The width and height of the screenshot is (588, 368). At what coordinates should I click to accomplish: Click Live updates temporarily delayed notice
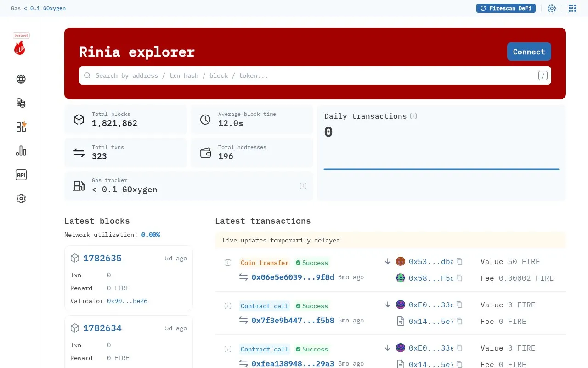click(x=390, y=240)
